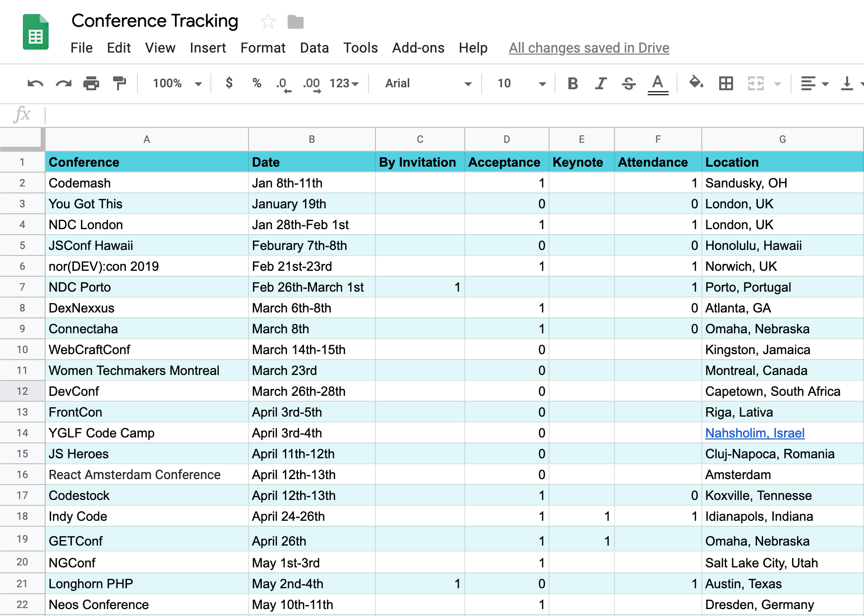
Task: Click the Google Sheets home icon
Action: point(36,32)
